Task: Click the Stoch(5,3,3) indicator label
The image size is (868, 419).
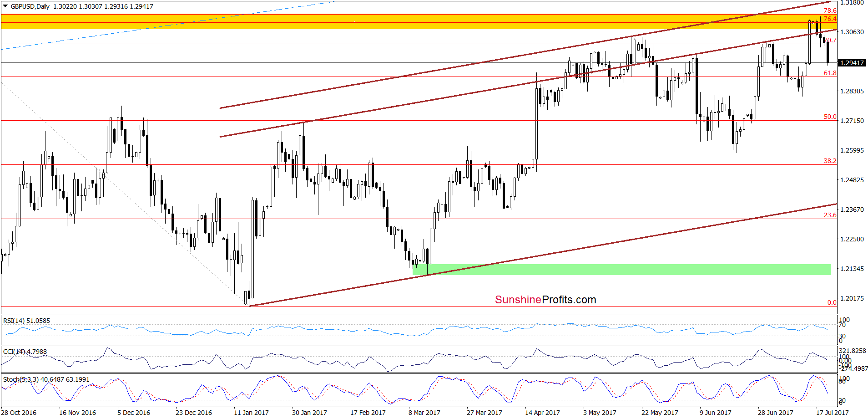Action: (46, 379)
